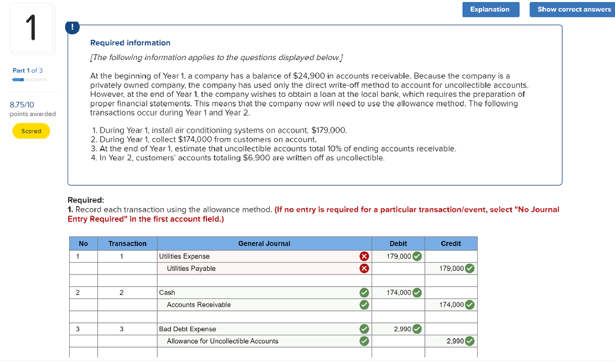This screenshot has width=615, height=364.
Task: Click the green check beside the 179,000 debit
Action: [x=417, y=256]
